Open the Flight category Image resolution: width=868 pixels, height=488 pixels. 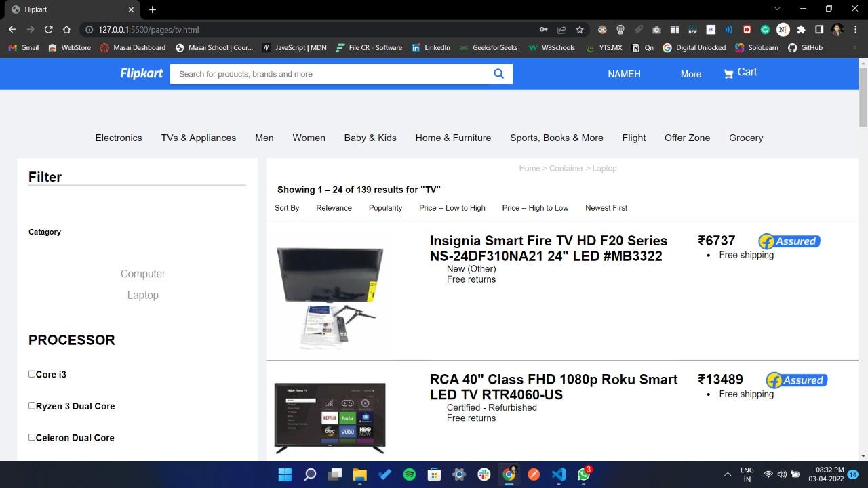click(634, 138)
